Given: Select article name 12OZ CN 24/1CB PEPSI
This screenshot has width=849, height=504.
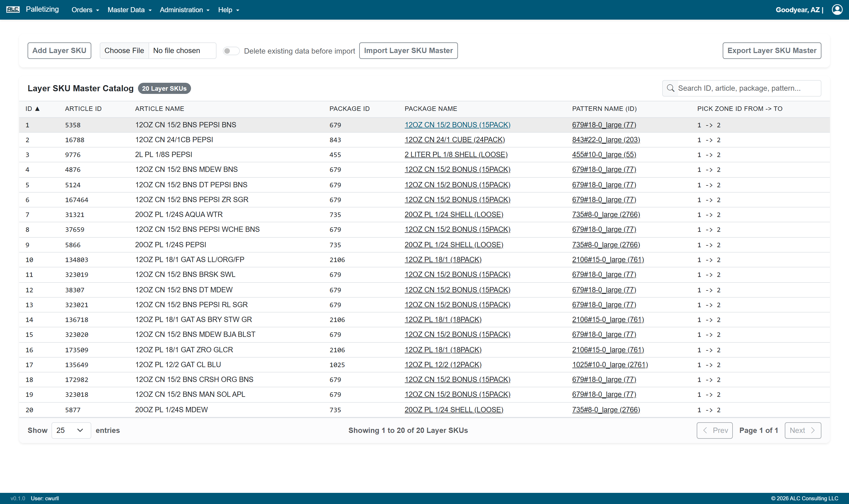Looking at the screenshot, I should pyautogui.click(x=174, y=140).
